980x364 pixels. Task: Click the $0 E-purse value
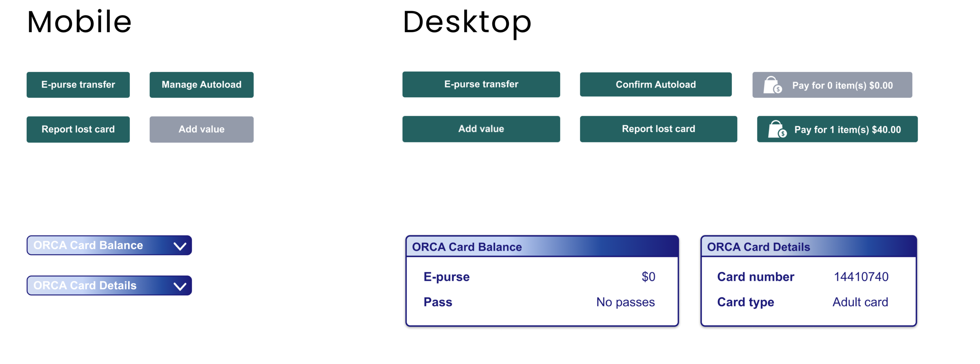click(648, 277)
